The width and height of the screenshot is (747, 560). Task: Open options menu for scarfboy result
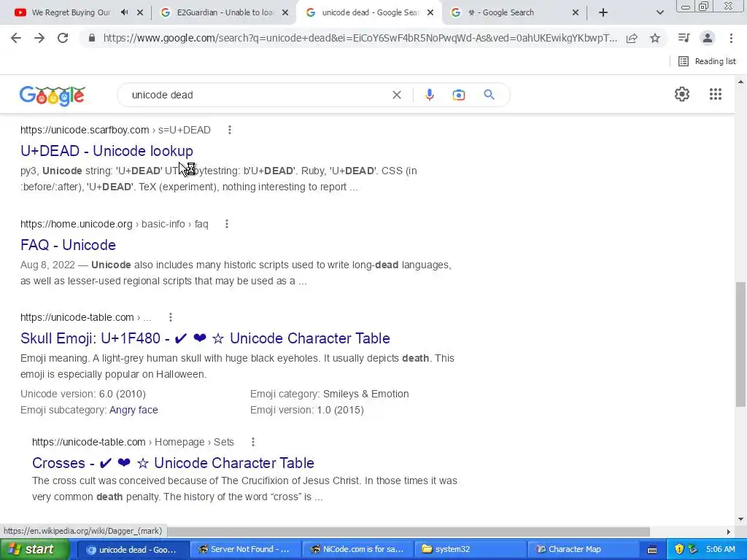coord(230,130)
